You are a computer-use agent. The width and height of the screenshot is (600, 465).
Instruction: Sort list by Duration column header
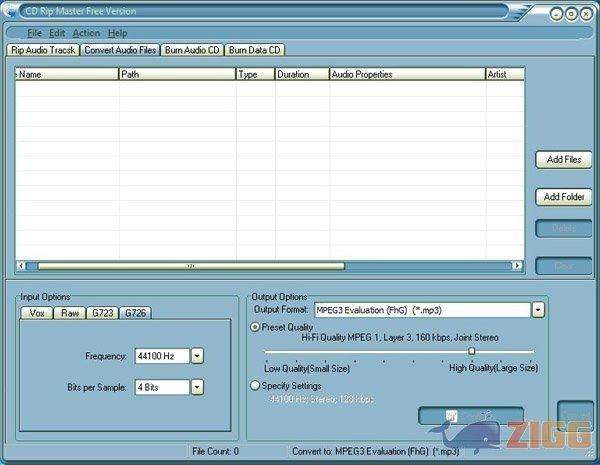tap(302, 74)
